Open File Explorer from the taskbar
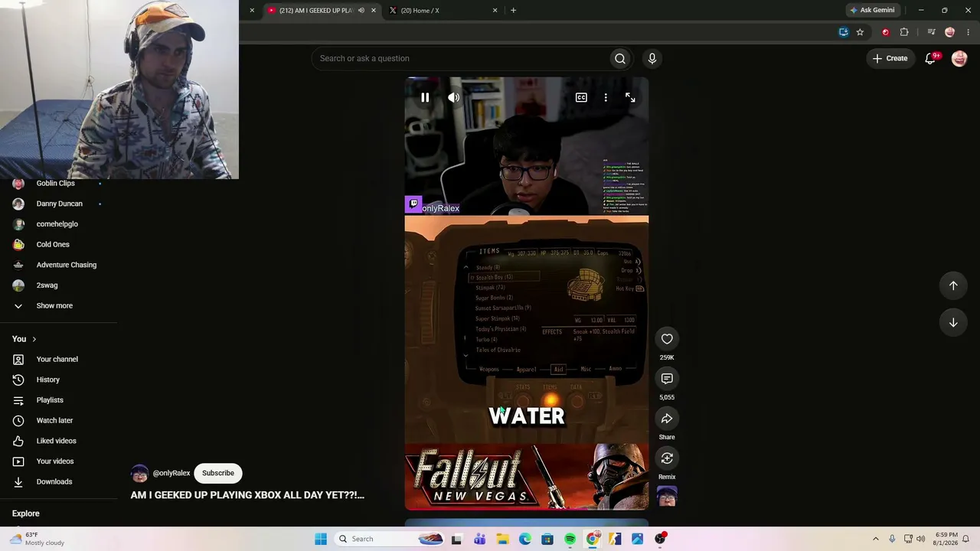Viewport: 980px width, 551px height. [502, 539]
